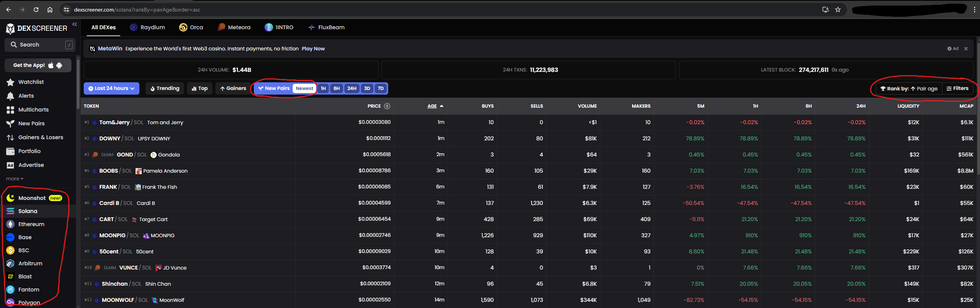Open Watchlist from the sidebar

[25, 82]
